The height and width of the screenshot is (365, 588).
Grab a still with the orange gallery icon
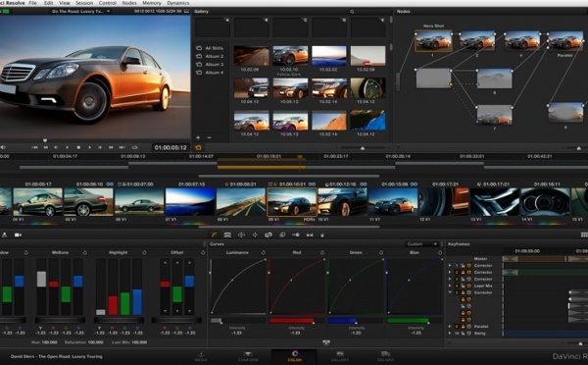(198, 147)
